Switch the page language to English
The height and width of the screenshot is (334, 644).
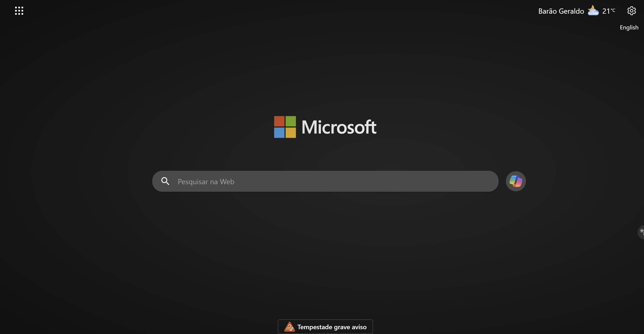coord(629,27)
